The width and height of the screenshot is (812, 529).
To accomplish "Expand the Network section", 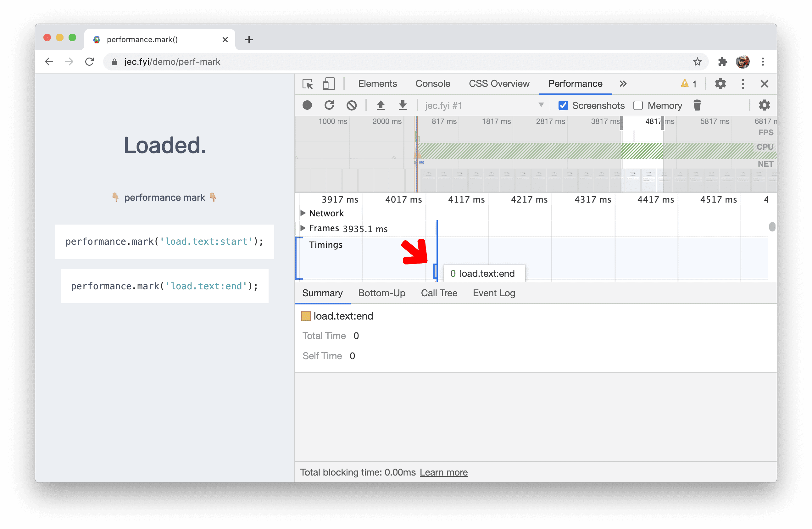I will 303,212.
